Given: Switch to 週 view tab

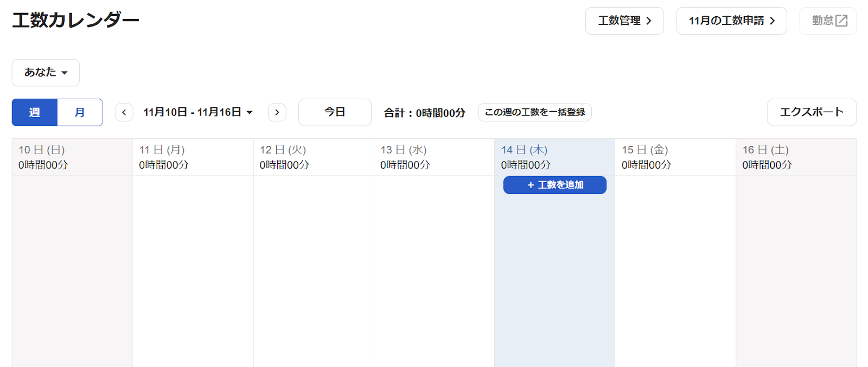Looking at the screenshot, I should 35,112.
